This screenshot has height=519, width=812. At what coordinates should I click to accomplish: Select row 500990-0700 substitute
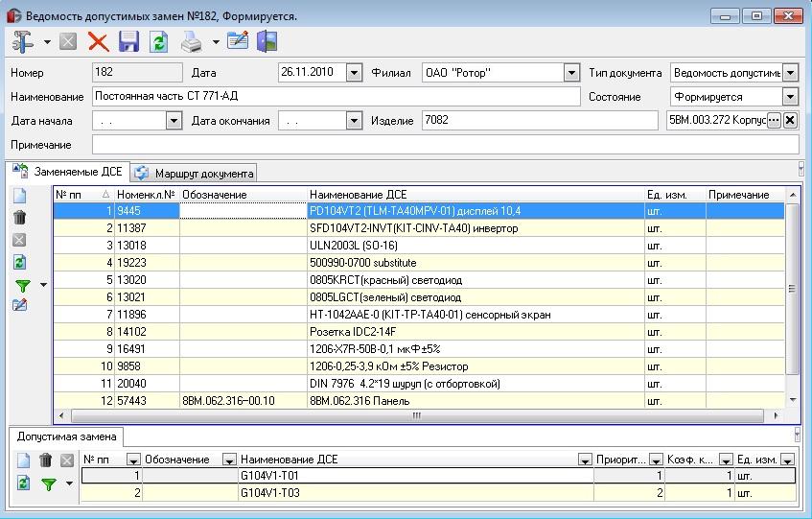pyautogui.click(x=419, y=263)
